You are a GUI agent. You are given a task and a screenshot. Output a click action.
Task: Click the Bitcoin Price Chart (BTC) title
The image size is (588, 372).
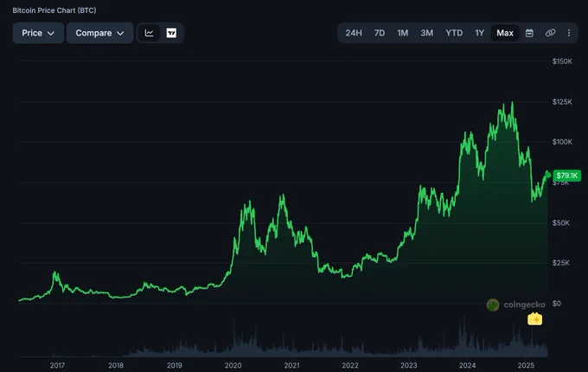54,10
